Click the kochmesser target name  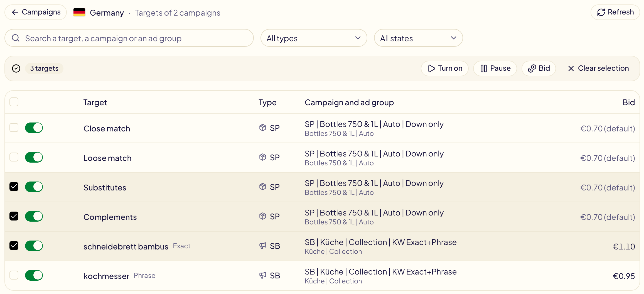(x=106, y=276)
